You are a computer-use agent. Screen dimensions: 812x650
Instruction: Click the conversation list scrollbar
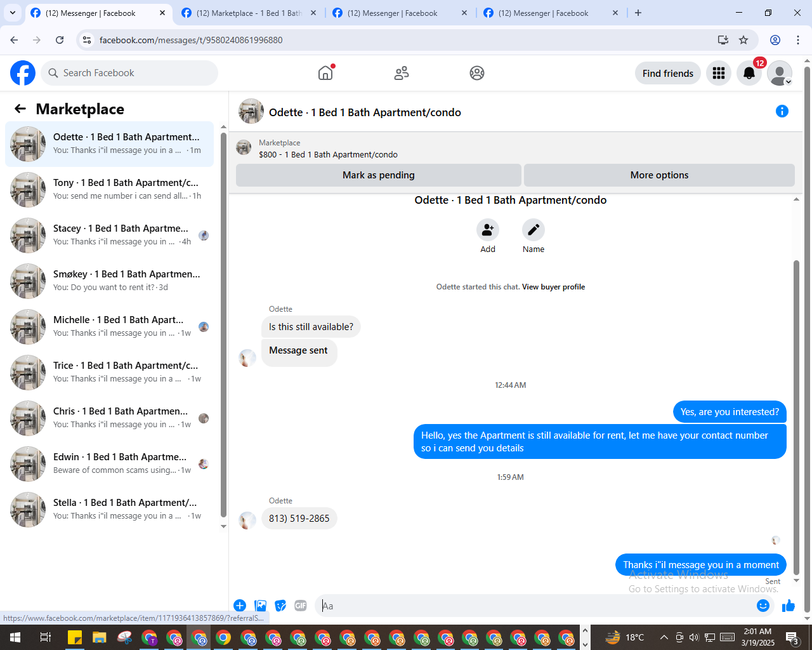pyautogui.click(x=223, y=324)
